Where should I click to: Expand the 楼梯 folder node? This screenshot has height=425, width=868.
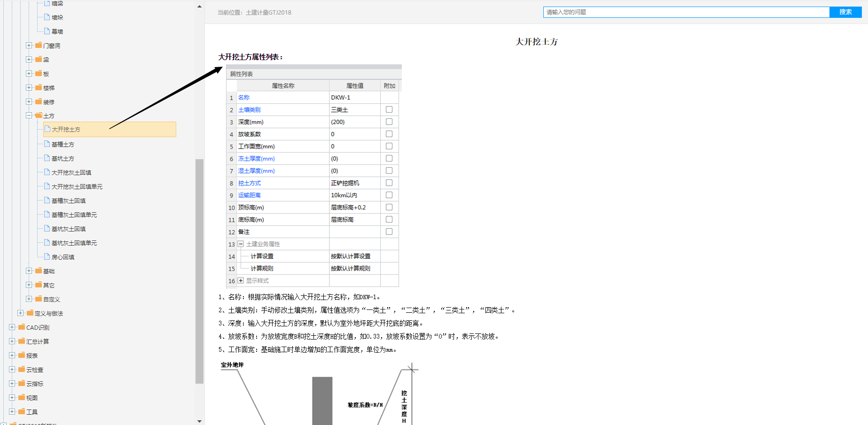[x=29, y=88]
